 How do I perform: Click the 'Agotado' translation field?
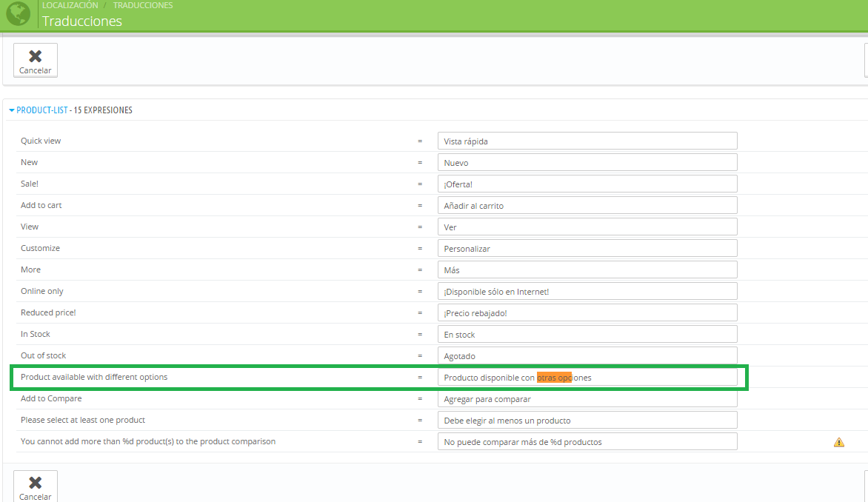click(x=587, y=355)
